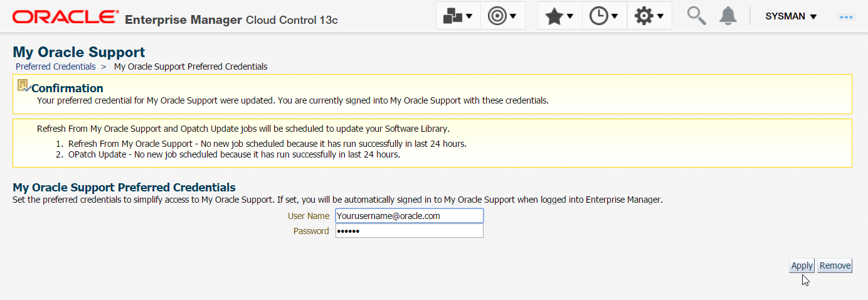This screenshot has width=868, height=300.
Task: Open the Setup gear menu
Action: point(649,16)
